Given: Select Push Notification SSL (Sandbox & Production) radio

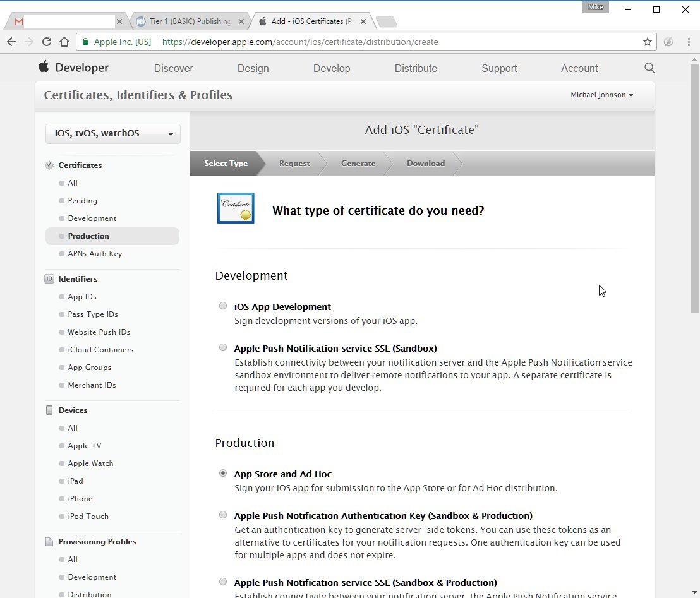Looking at the screenshot, I should (223, 582).
